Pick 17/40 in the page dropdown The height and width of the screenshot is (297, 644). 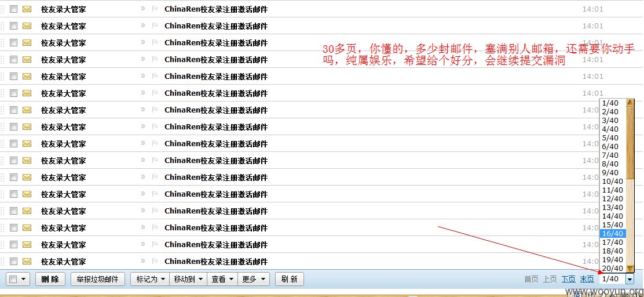pyautogui.click(x=613, y=242)
